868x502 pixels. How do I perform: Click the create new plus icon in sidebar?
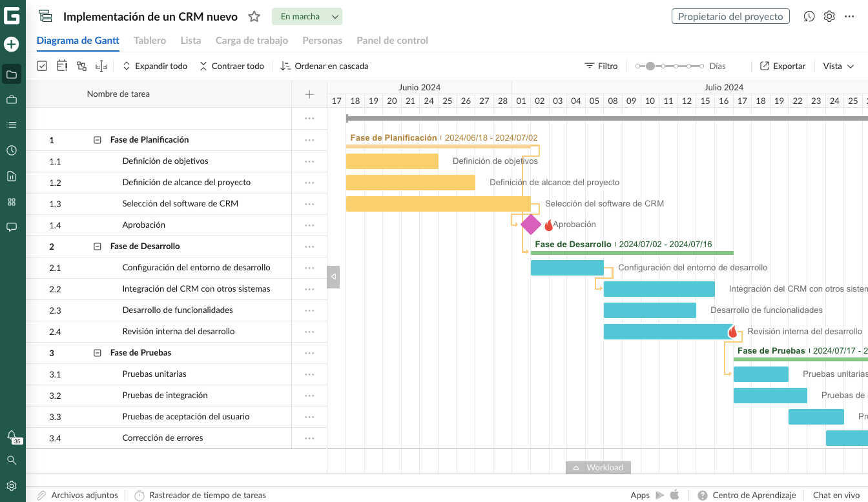12,45
